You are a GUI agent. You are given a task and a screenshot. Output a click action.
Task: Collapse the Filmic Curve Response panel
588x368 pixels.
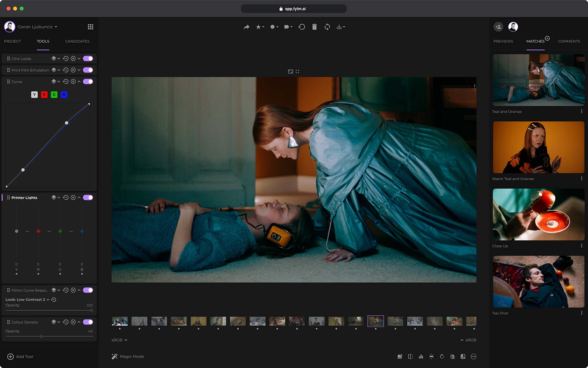point(79,290)
